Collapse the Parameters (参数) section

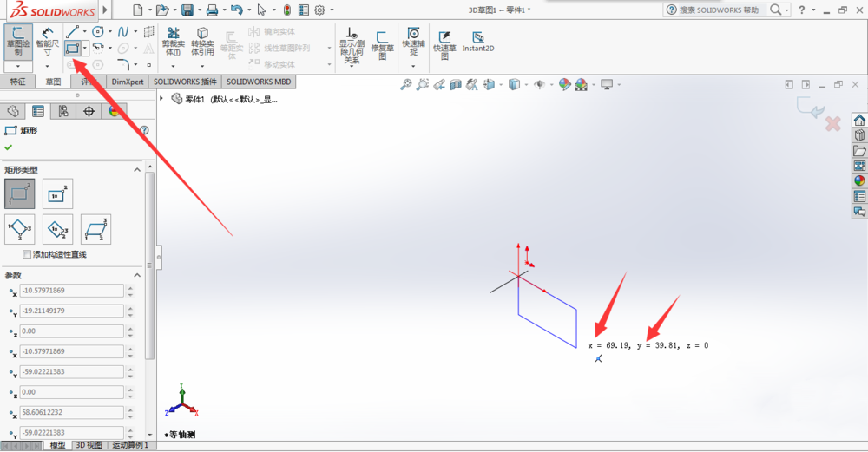pos(137,275)
